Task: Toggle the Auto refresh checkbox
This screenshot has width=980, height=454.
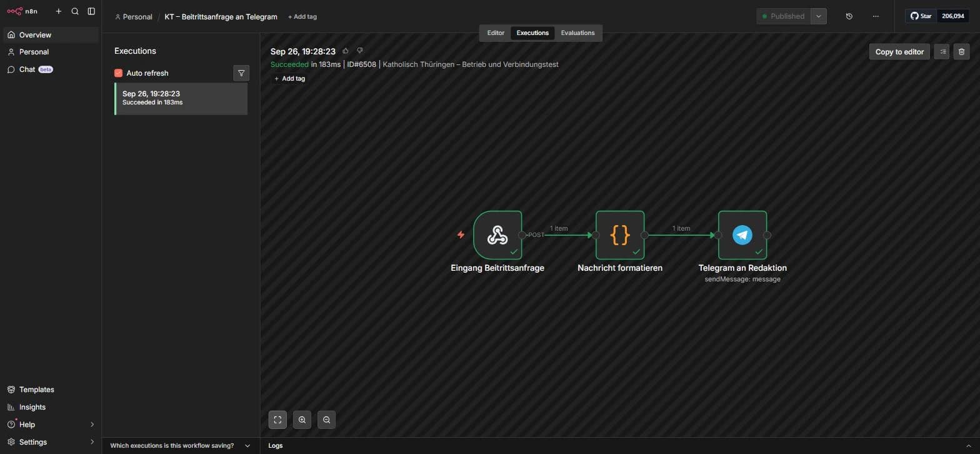Action: point(118,73)
